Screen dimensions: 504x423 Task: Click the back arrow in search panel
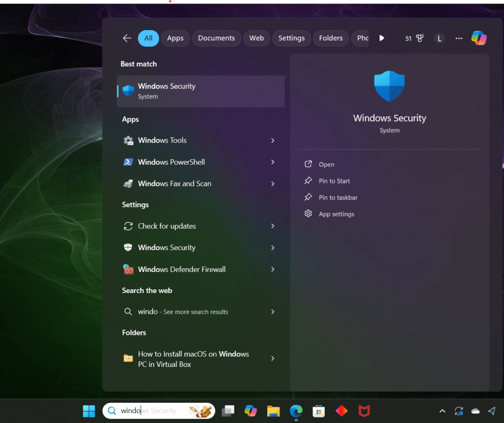coord(127,38)
